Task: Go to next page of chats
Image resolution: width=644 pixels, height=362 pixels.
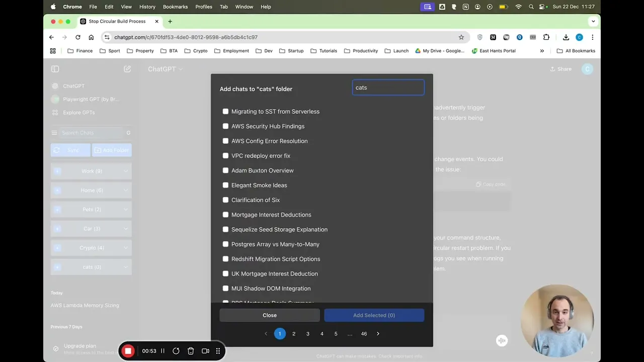Action: tap(378, 334)
